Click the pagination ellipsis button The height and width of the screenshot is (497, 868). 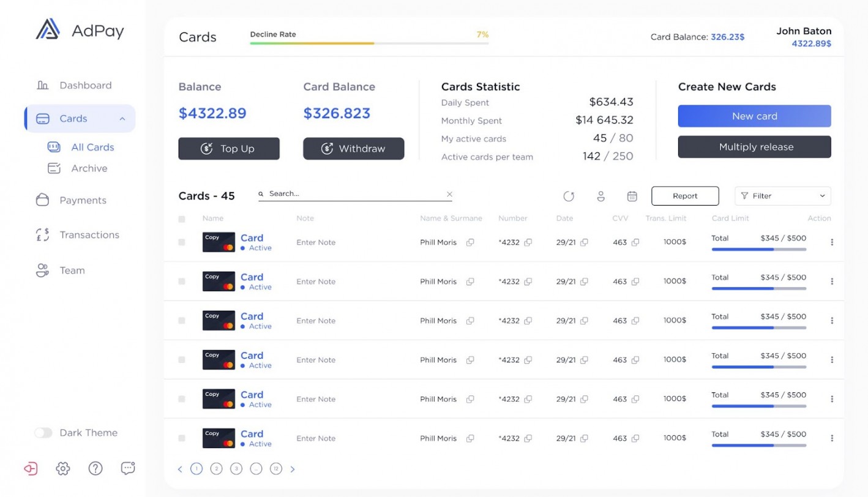pyautogui.click(x=256, y=469)
